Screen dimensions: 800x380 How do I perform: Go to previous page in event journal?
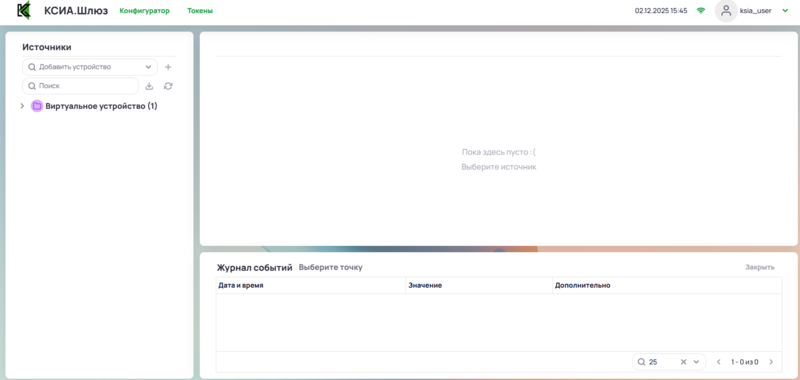(x=719, y=362)
